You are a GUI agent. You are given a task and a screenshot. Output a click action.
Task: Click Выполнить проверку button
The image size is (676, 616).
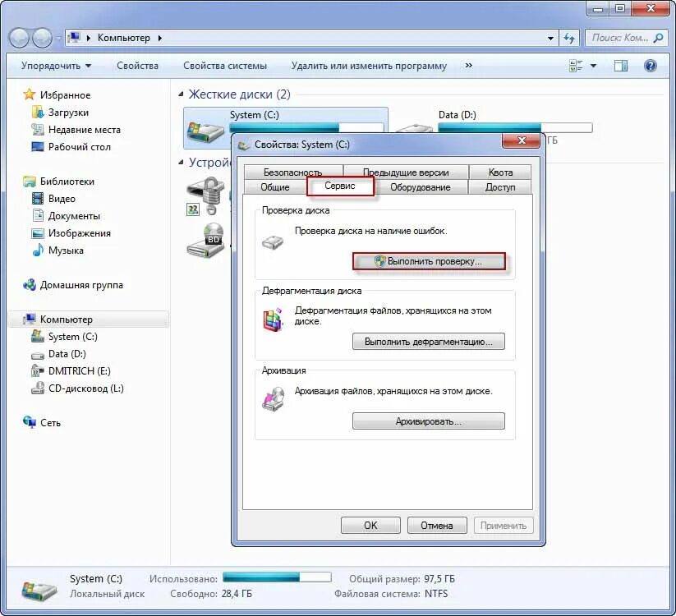[x=429, y=261]
